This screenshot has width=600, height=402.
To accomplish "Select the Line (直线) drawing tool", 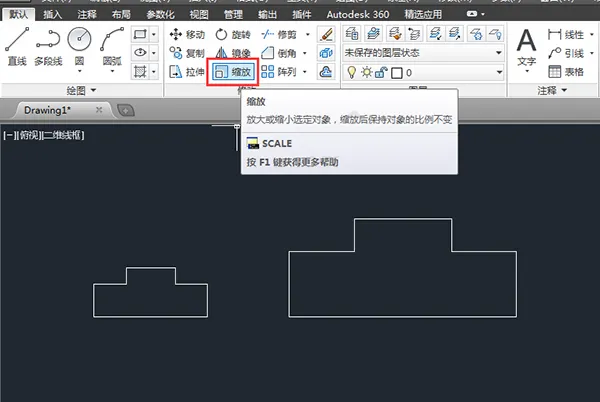I will tap(17, 46).
